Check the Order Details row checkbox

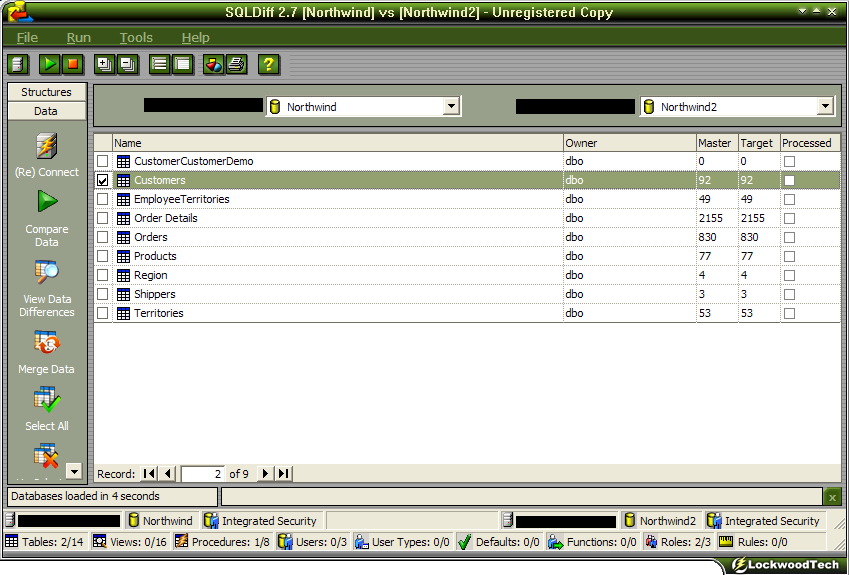(102, 218)
